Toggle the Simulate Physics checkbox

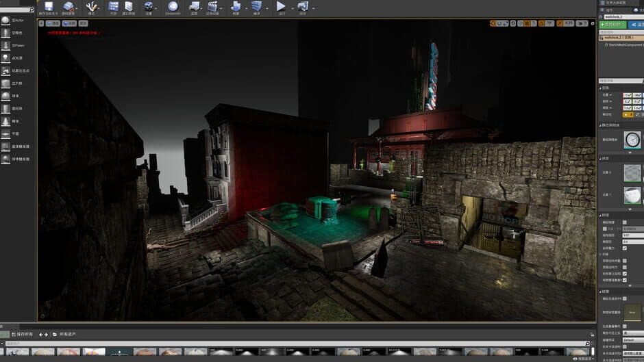[x=624, y=222]
